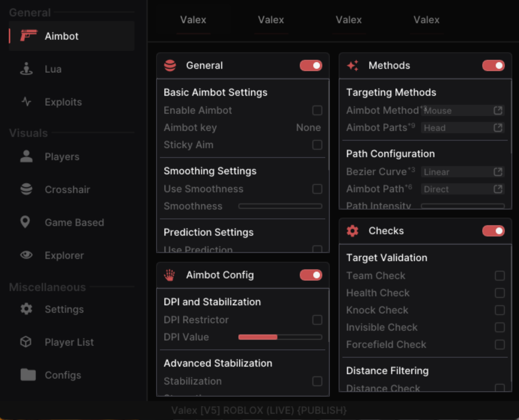Expand the Bezier Curve Linear dropdown
The height and width of the screenshot is (420, 519).
[463, 172]
